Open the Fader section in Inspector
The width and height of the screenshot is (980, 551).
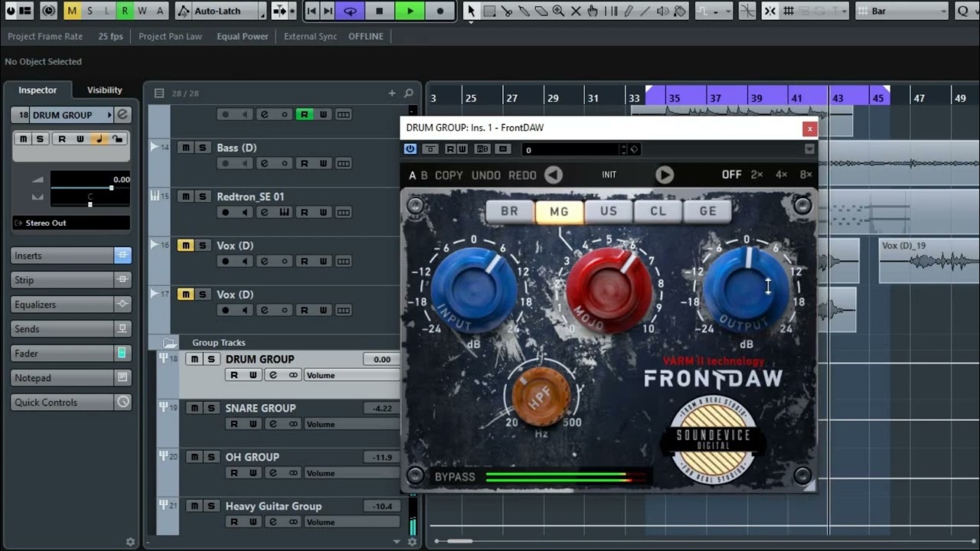tap(70, 354)
